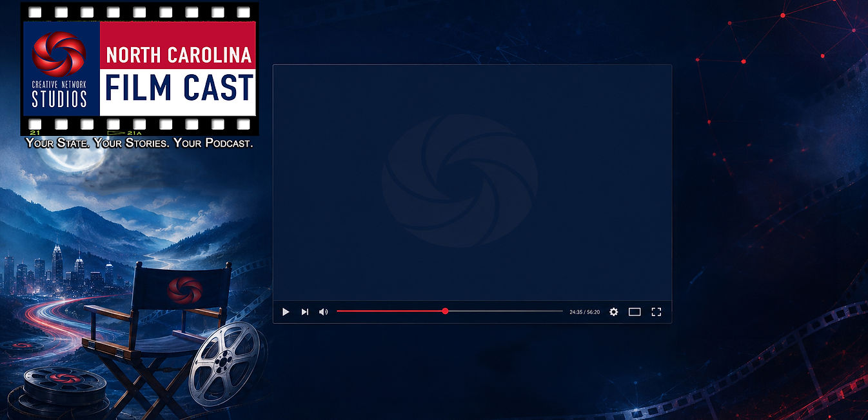
Task: Click "Your State. Your Stories. Your Podcast." tagline
Action: click(x=139, y=143)
